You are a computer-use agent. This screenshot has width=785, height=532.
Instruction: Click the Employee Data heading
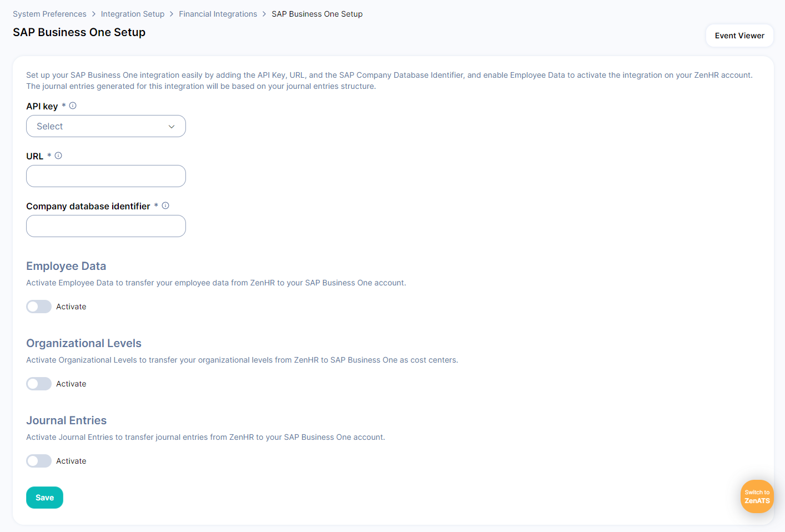[66, 266]
